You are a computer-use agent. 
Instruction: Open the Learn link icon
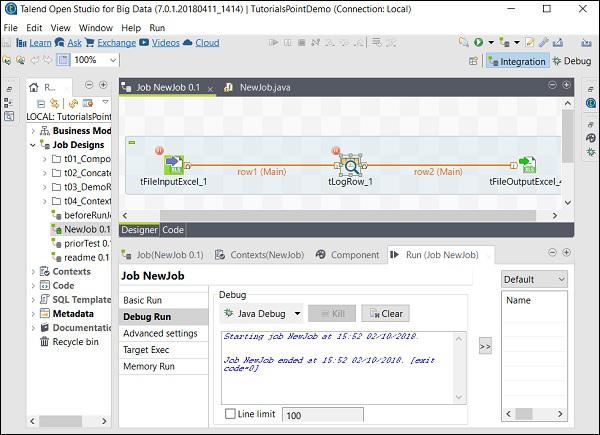click(34, 43)
